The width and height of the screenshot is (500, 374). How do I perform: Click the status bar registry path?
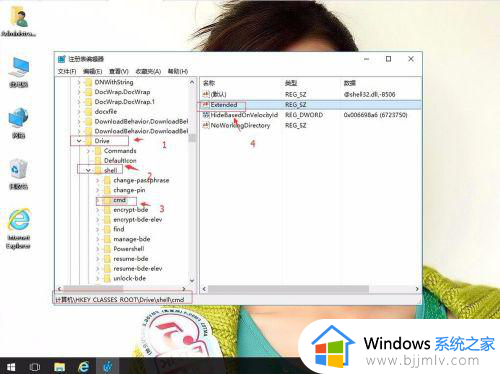tap(120, 300)
